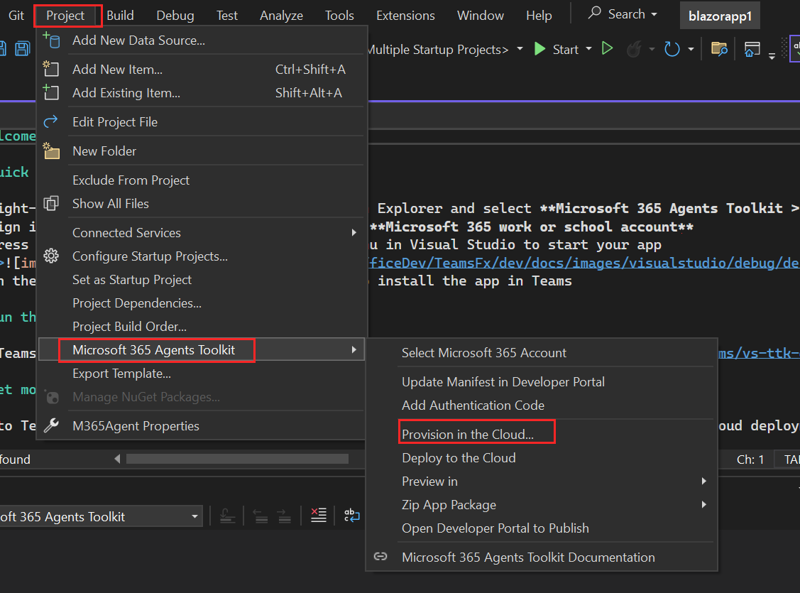Screen dimensions: 800x593
Task: Click the Edit Project File arrow icon
Action: pos(51,121)
